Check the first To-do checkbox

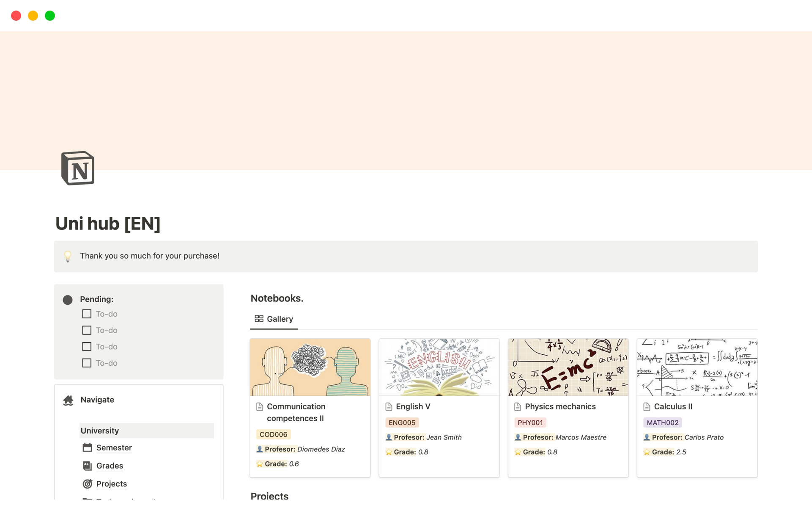click(87, 314)
